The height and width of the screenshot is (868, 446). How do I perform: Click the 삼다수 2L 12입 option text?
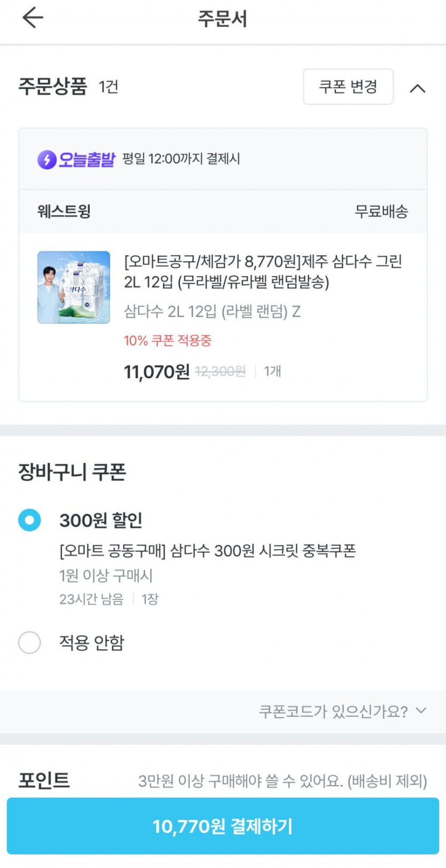(x=212, y=311)
